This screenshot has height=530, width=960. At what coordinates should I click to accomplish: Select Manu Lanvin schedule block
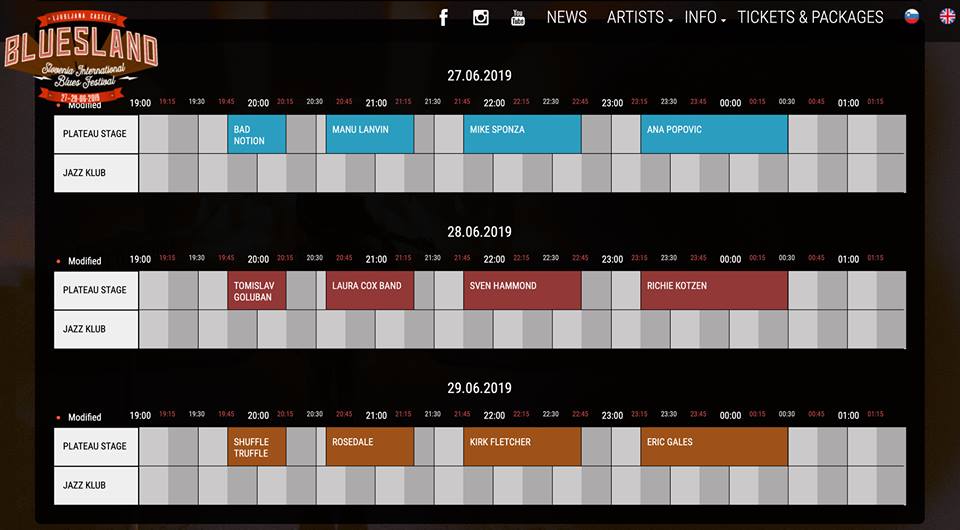tap(370, 134)
